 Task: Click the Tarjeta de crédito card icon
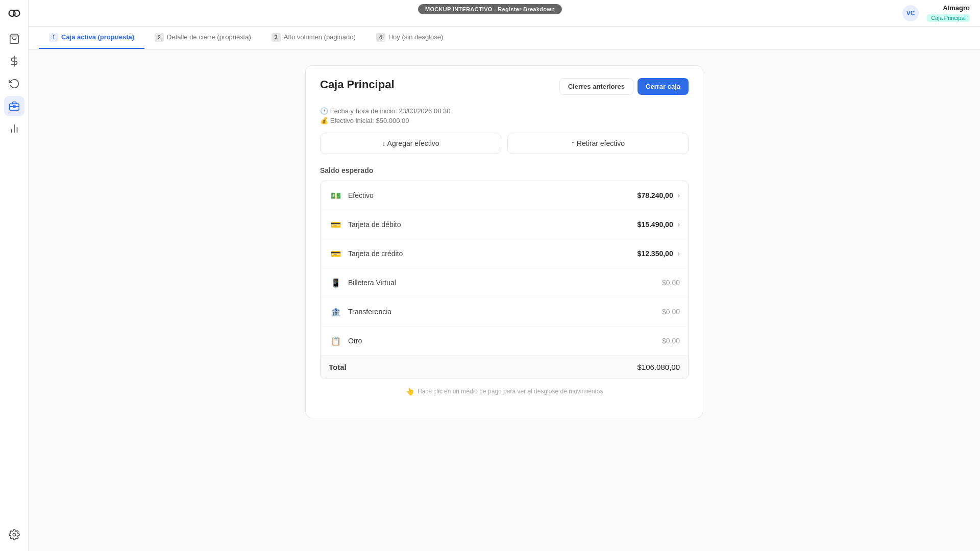336,254
